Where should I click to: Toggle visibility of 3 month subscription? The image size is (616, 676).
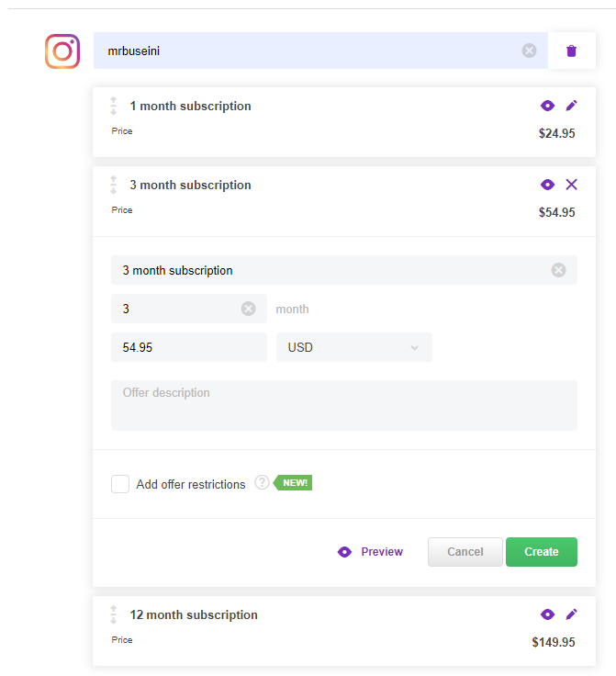coord(547,185)
